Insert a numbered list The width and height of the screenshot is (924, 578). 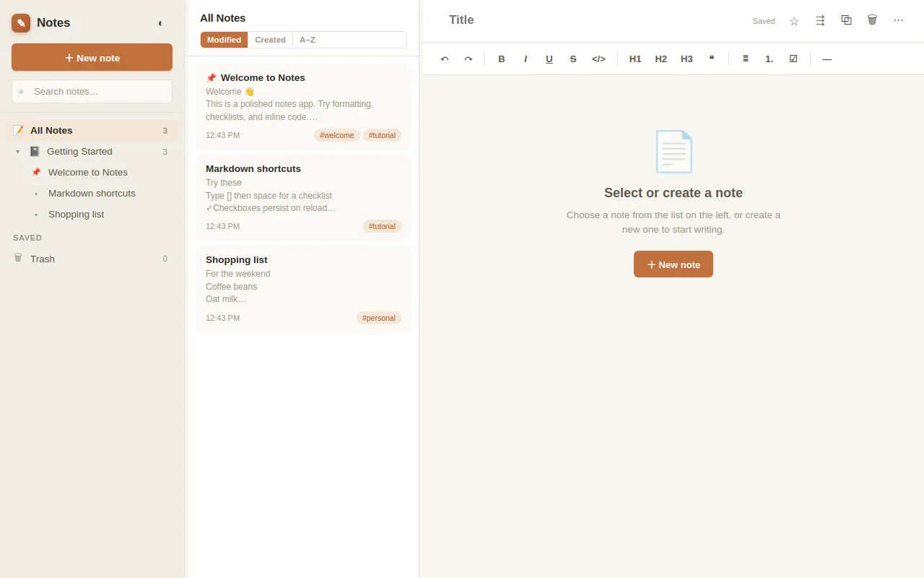point(770,59)
